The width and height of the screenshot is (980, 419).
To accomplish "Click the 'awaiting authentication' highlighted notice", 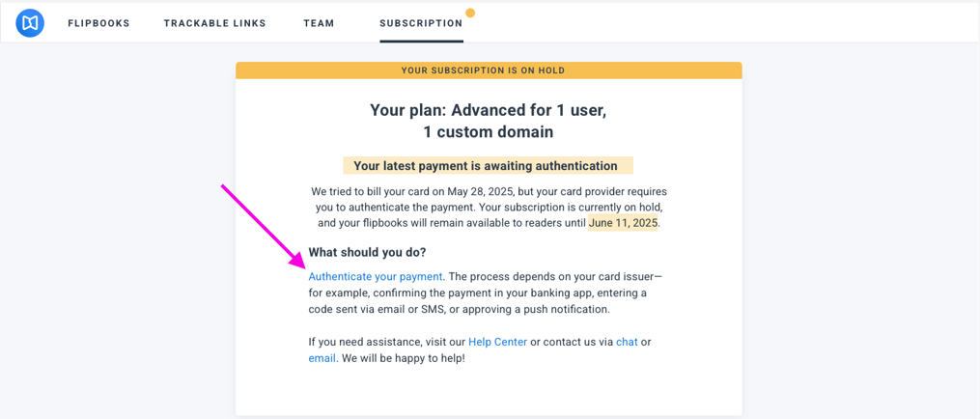I will pos(486,166).
